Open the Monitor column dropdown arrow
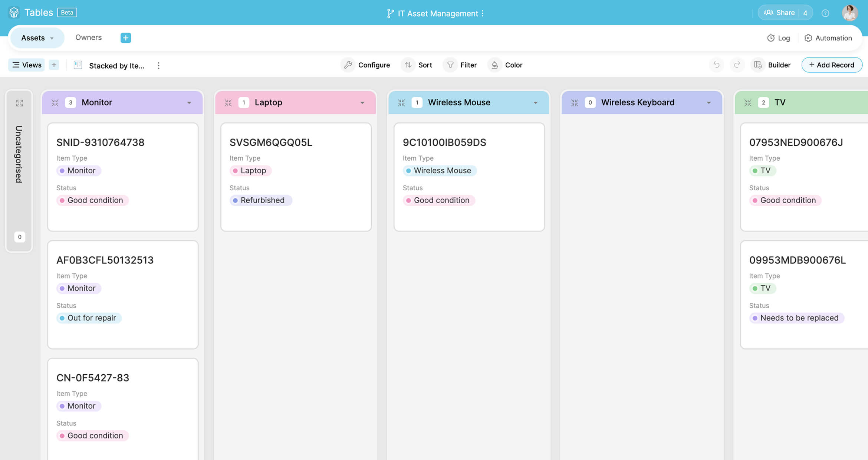 point(189,103)
